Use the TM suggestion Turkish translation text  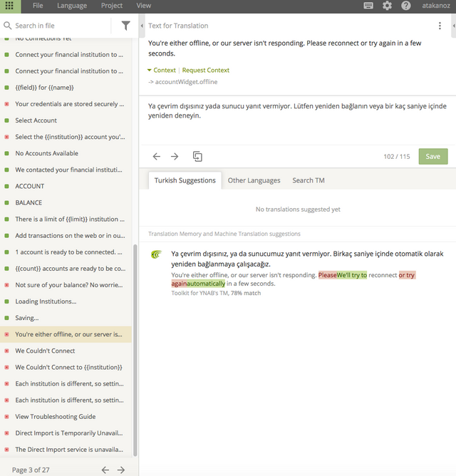pyautogui.click(x=307, y=259)
